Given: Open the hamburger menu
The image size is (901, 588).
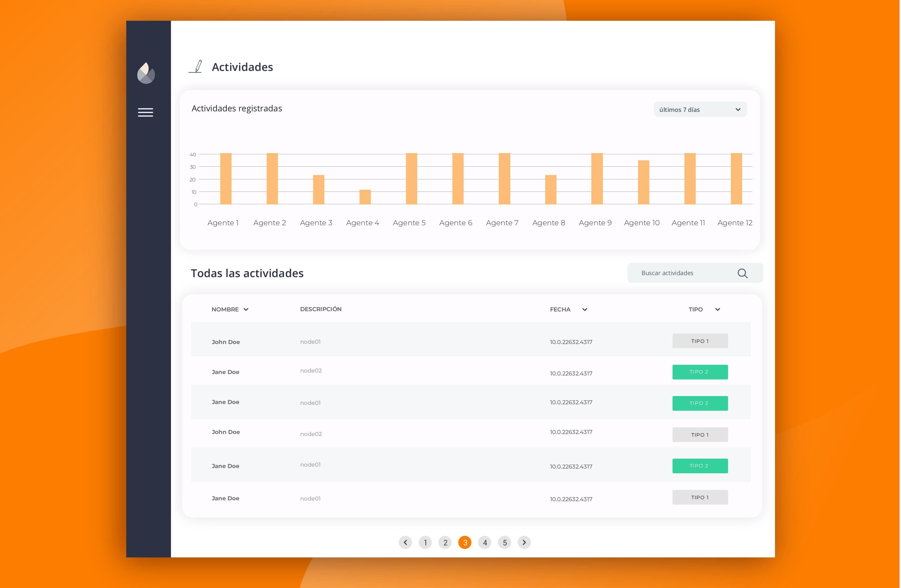Looking at the screenshot, I should click(145, 112).
